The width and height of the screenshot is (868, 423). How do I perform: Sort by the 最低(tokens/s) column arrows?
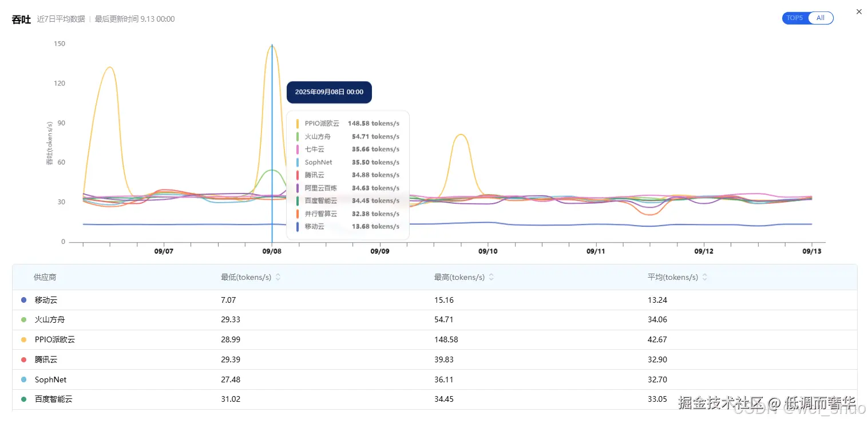point(278,277)
